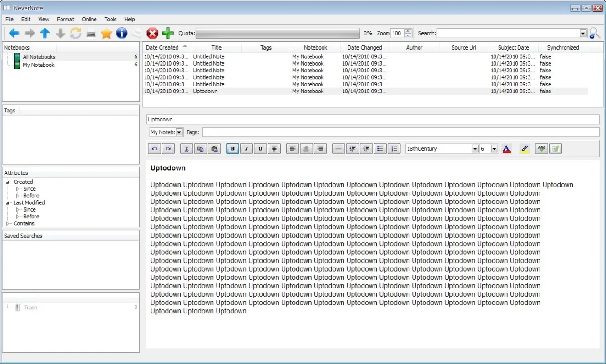Change the font text color
The width and height of the screenshot is (606, 364).
[x=507, y=148]
